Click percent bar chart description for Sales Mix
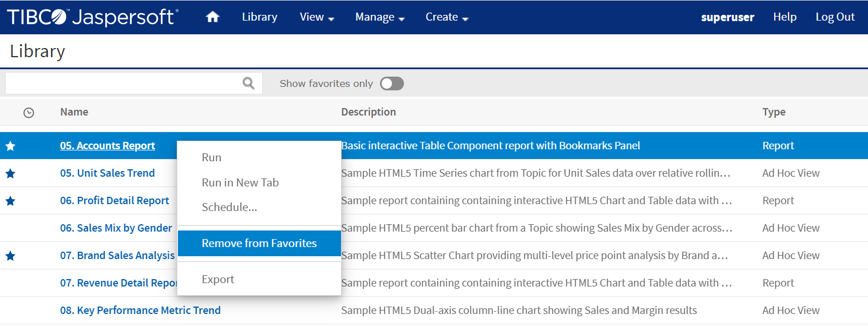Image resolution: width=868 pixels, height=326 pixels. tap(537, 228)
